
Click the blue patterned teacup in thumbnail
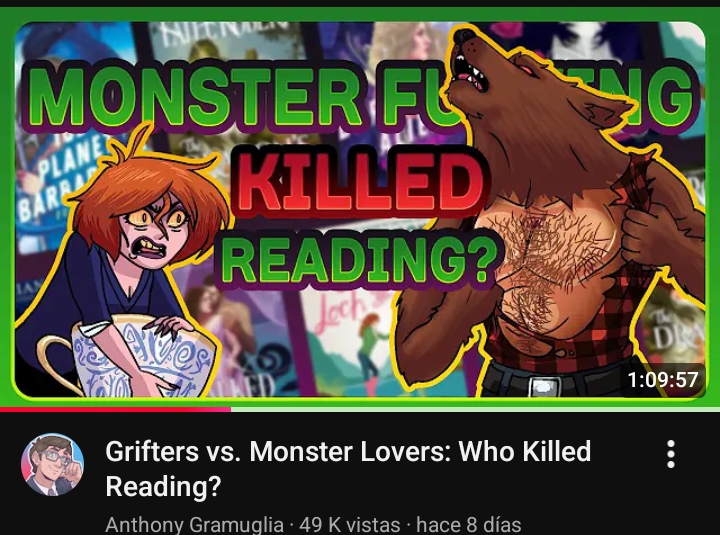pos(133,358)
